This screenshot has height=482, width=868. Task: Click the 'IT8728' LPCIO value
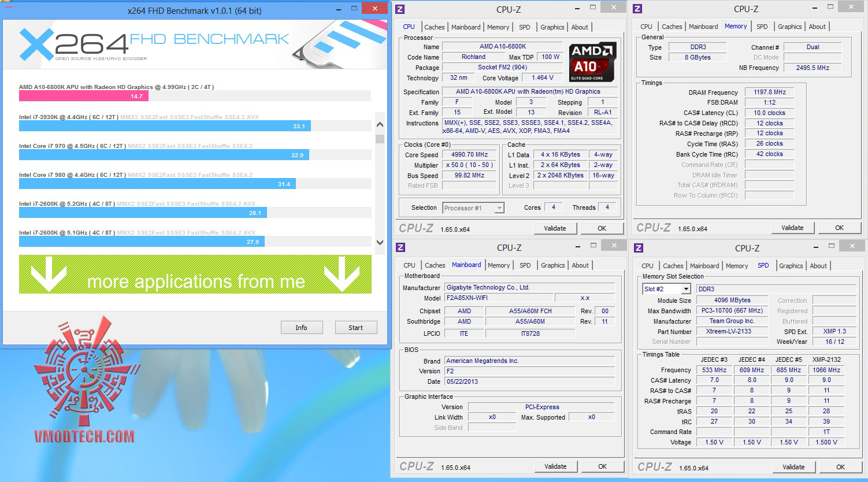click(531, 333)
